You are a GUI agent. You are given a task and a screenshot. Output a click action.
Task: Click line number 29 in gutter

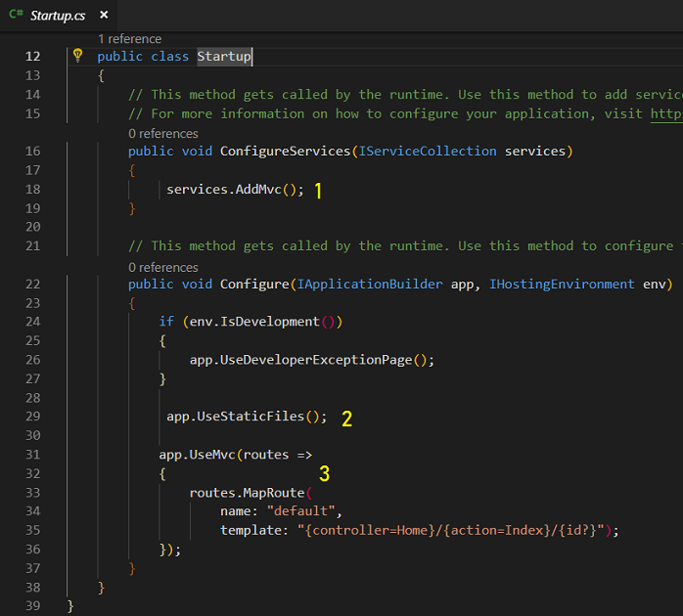pos(32,417)
